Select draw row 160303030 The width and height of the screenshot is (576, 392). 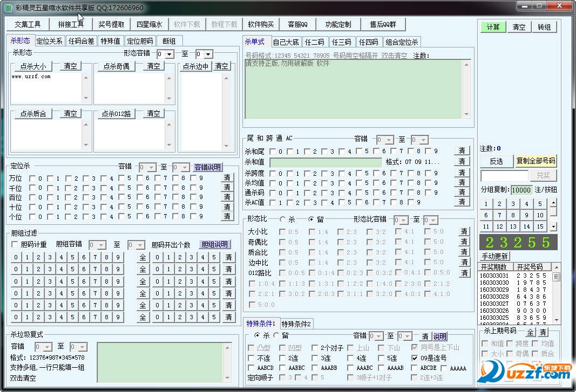tap(513, 283)
